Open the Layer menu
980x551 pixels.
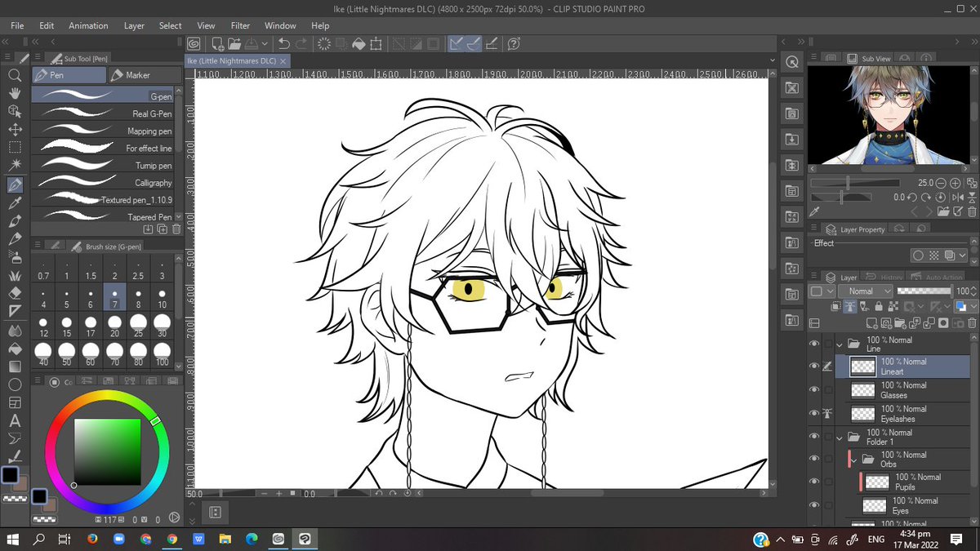(x=134, y=25)
